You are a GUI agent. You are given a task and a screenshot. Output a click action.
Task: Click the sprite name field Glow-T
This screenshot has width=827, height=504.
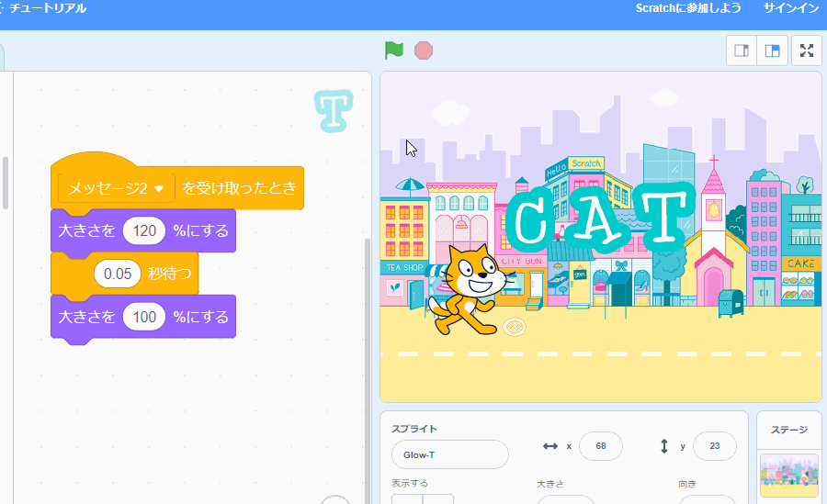[x=450, y=454]
